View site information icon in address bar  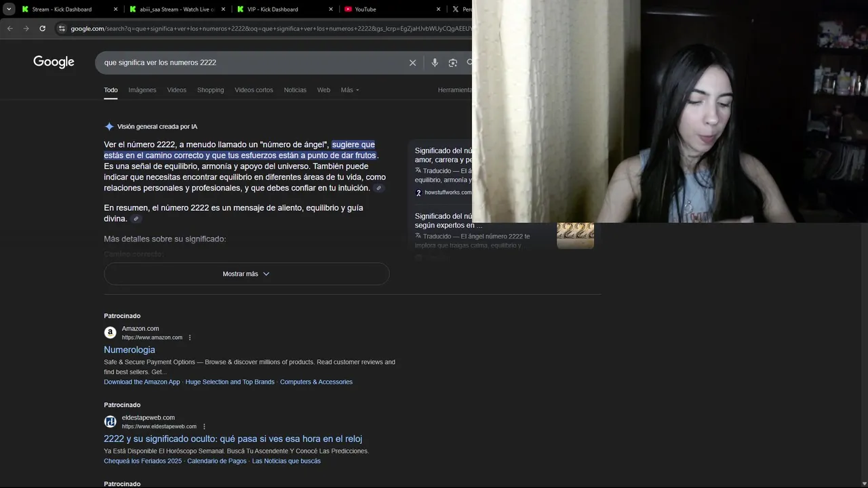click(x=62, y=28)
